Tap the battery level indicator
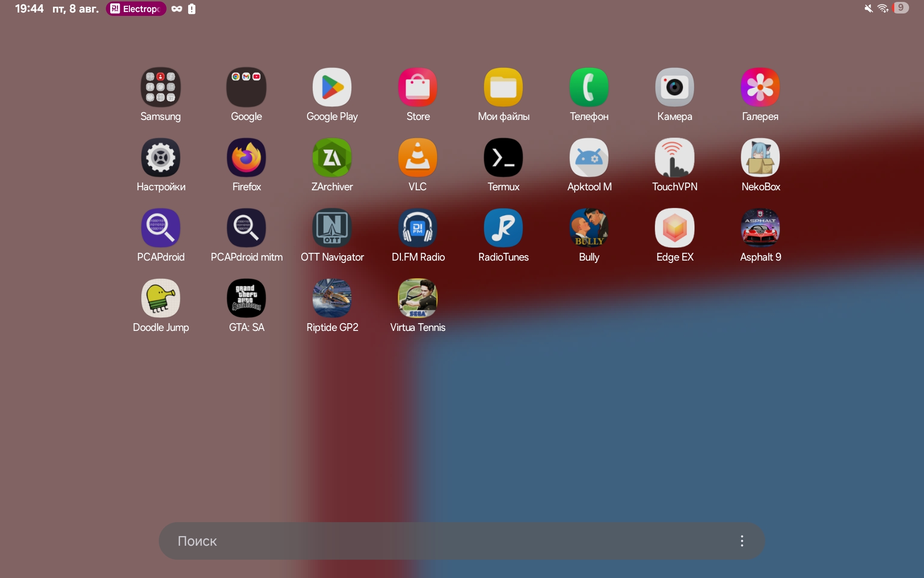This screenshot has height=578, width=924. [x=900, y=8]
